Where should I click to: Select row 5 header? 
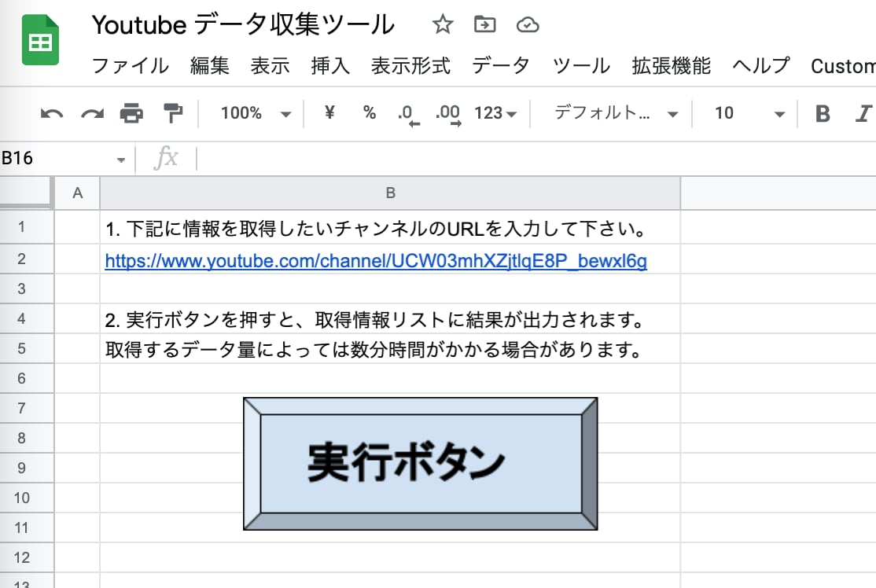pyautogui.click(x=26, y=348)
